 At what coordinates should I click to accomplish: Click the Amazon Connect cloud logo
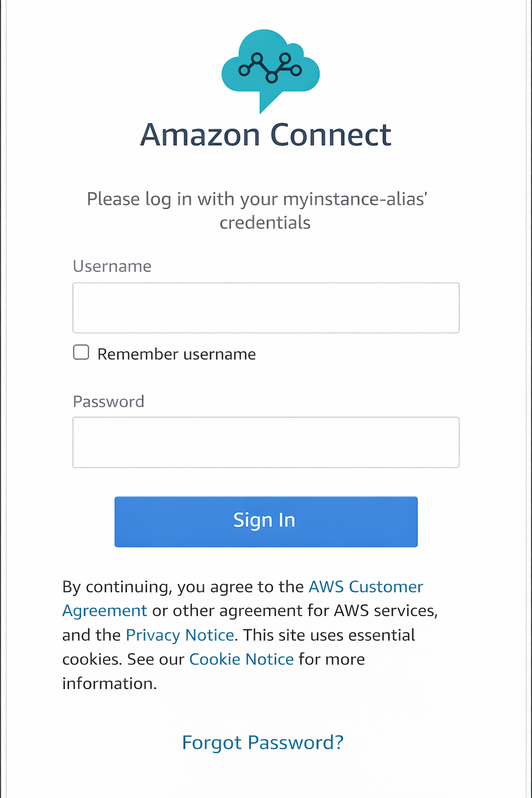pos(270,66)
